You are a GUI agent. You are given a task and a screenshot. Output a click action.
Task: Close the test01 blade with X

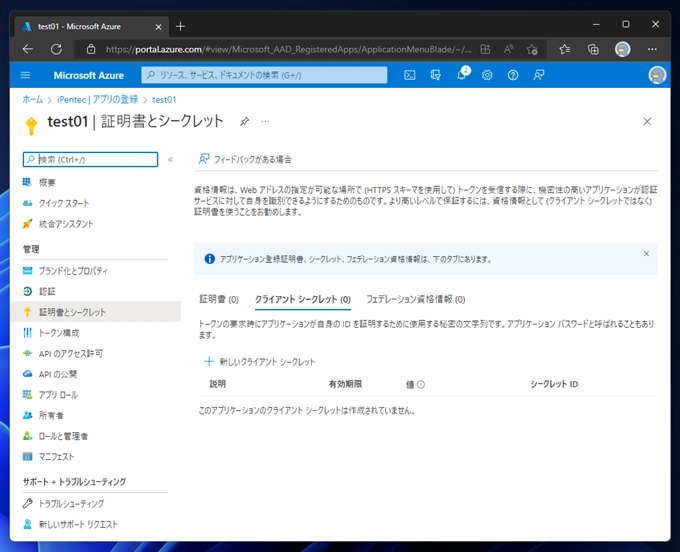(647, 121)
